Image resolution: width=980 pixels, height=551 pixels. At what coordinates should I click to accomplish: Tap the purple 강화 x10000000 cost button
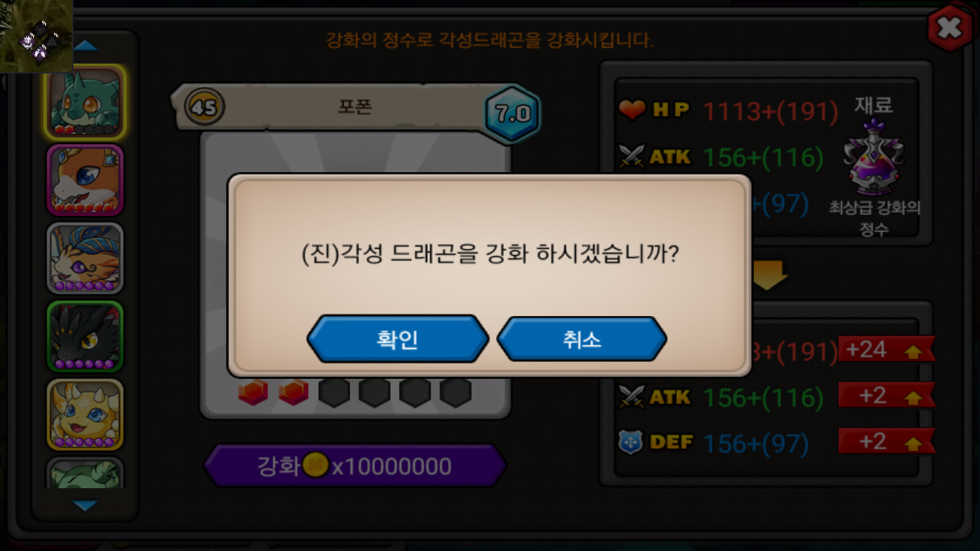coord(354,465)
